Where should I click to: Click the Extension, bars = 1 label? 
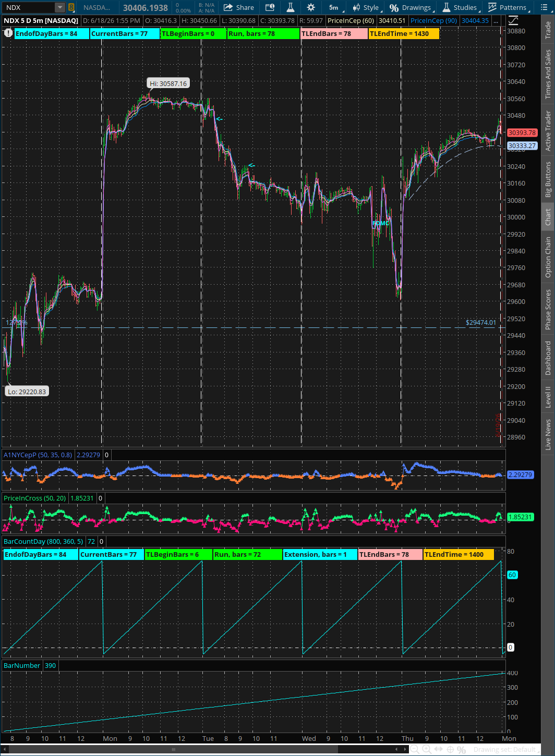[320, 554]
